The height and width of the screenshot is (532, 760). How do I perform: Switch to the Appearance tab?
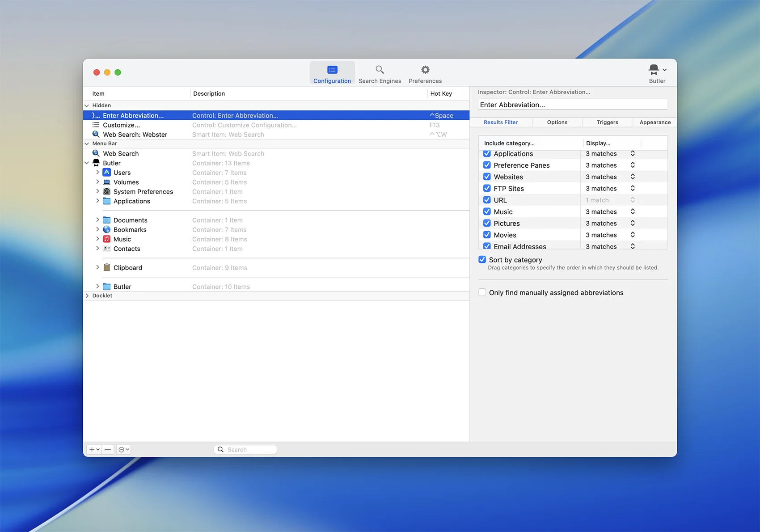(x=654, y=122)
